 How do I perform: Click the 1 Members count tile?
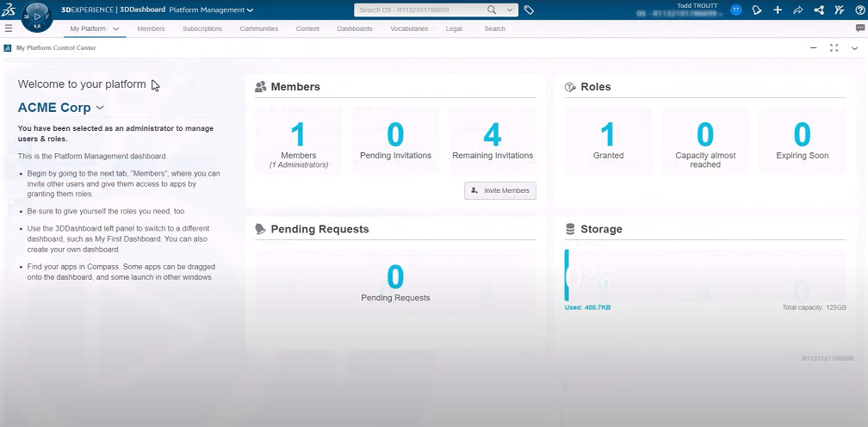(x=298, y=141)
